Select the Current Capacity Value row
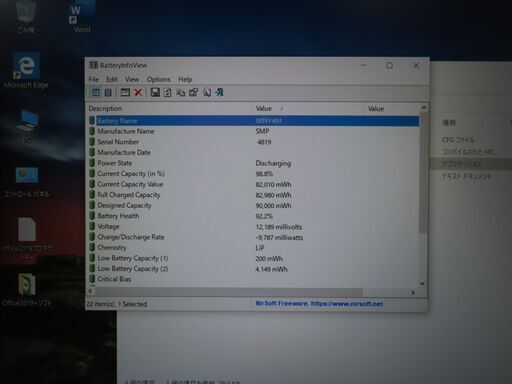Viewport: 512px width, 384px height. (x=254, y=184)
